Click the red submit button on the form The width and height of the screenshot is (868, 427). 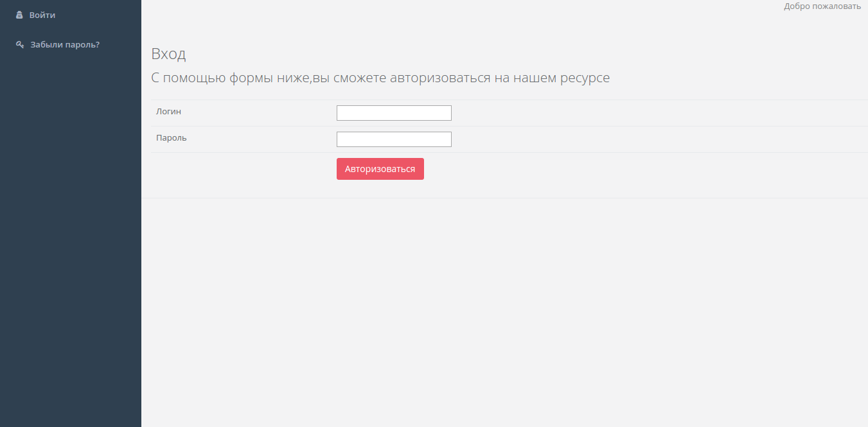coord(380,168)
